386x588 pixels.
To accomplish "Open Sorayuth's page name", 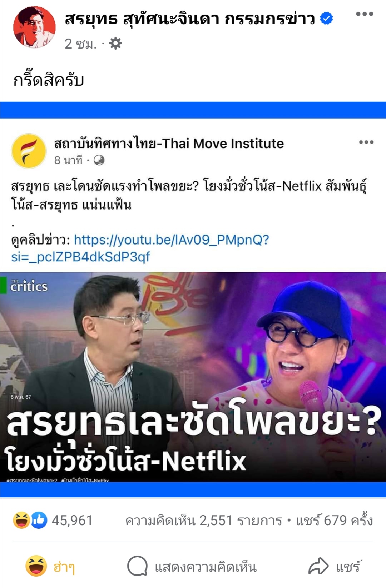I will point(190,19).
